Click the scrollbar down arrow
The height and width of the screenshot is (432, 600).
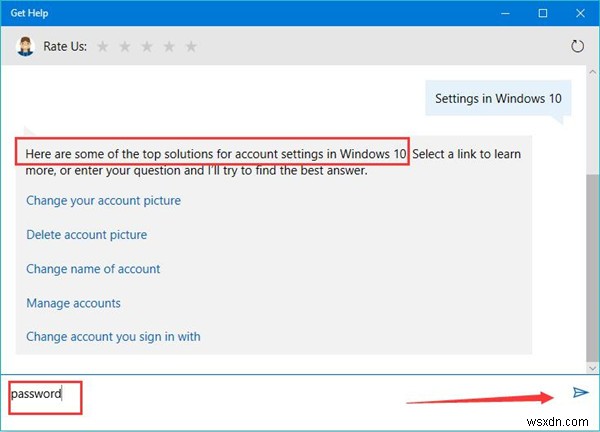(x=592, y=368)
